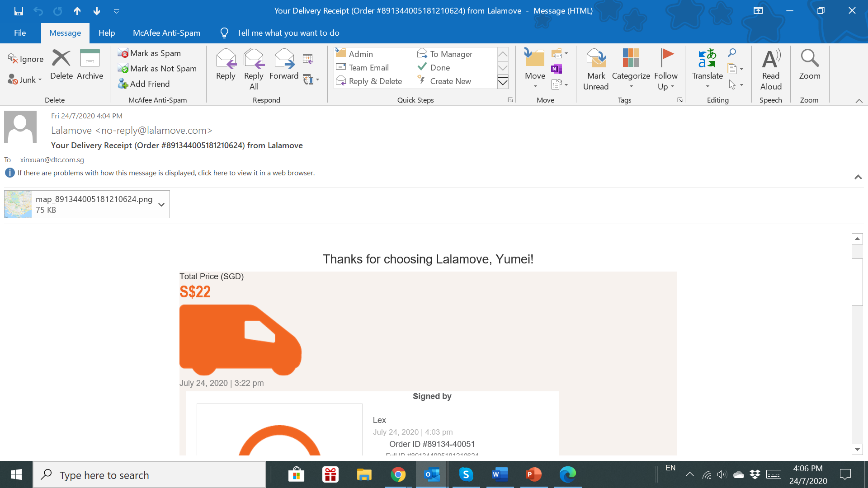The height and width of the screenshot is (488, 868).
Task: Reply to the sender
Action: coord(226,65)
